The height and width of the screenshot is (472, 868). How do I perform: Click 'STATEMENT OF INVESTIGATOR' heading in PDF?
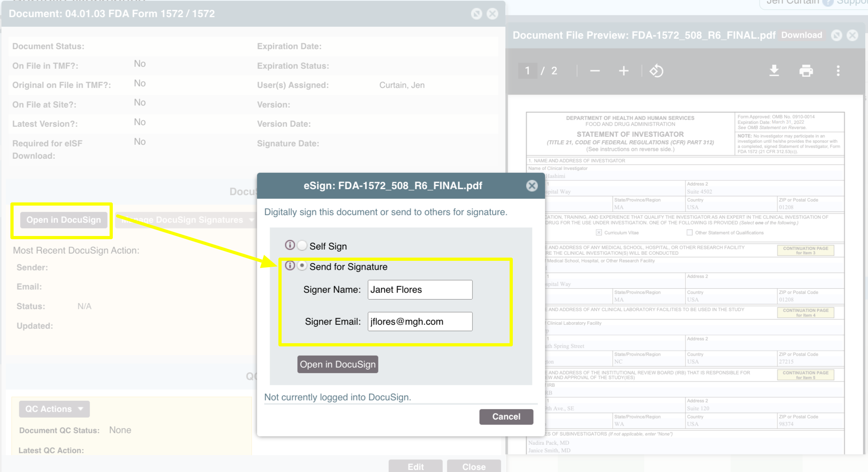[x=630, y=134]
